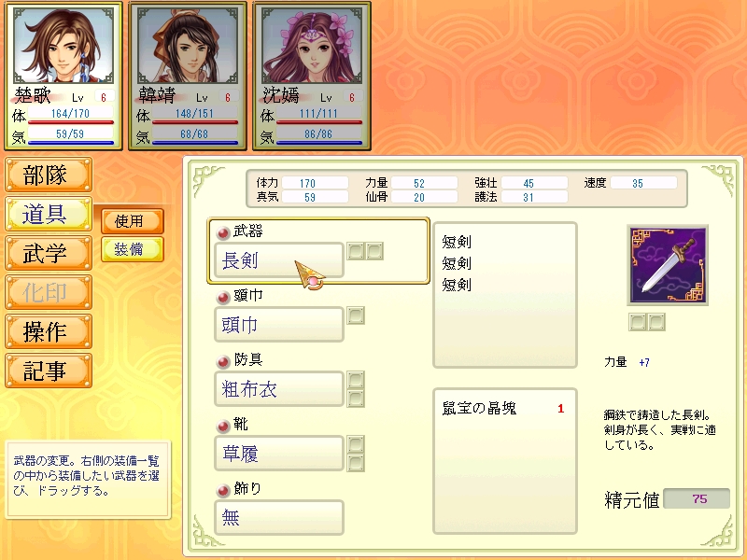Viewport: 747px width, 560px height.
Task: Click the 装備 button
Action: pyautogui.click(x=133, y=249)
